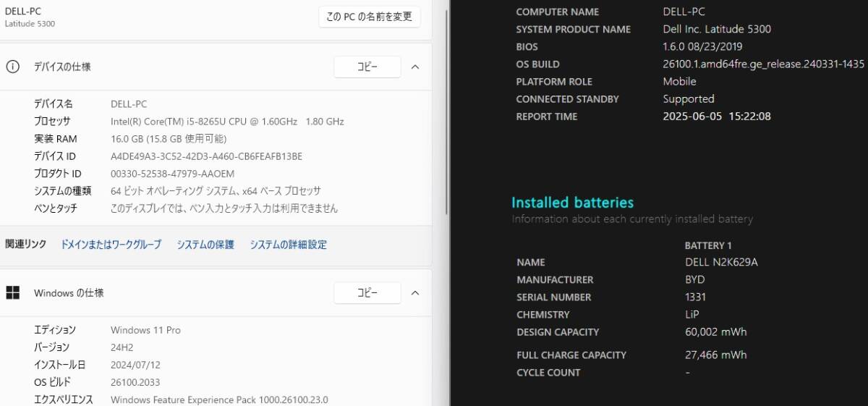This screenshot has width=868, height=406.
Task: Select battery chemistry value LiP
Action: (x=692, y=315)
